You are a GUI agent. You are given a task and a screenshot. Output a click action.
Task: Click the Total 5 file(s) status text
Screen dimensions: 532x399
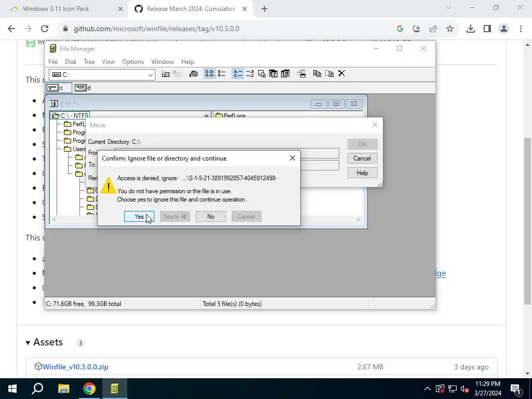[x=232, y=303]
